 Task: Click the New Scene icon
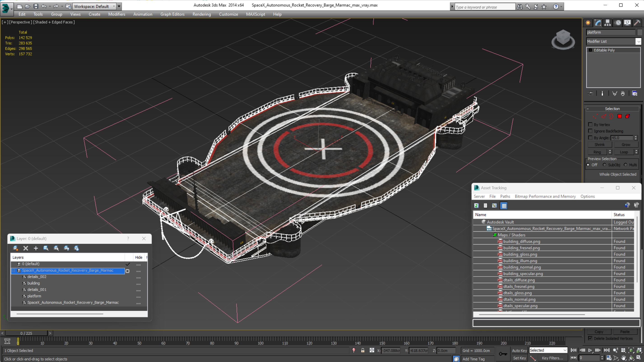click(x=19, y=6)
